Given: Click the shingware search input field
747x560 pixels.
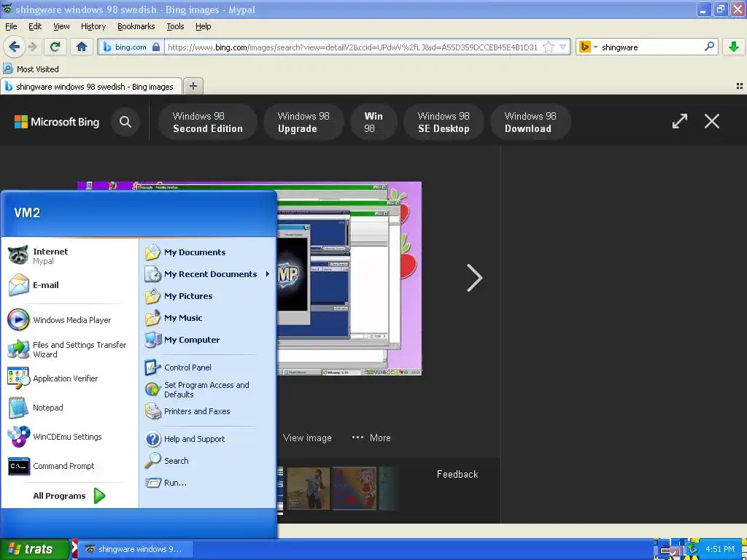Looking at the screenshot, I should tap(650, 47).
